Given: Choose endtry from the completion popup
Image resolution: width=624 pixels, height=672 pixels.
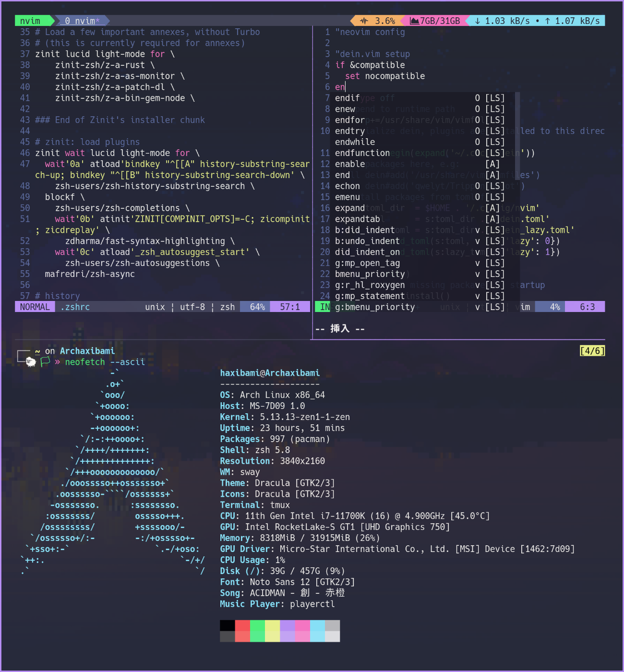Looking at the screenshot, I should (x=422, y=131).
